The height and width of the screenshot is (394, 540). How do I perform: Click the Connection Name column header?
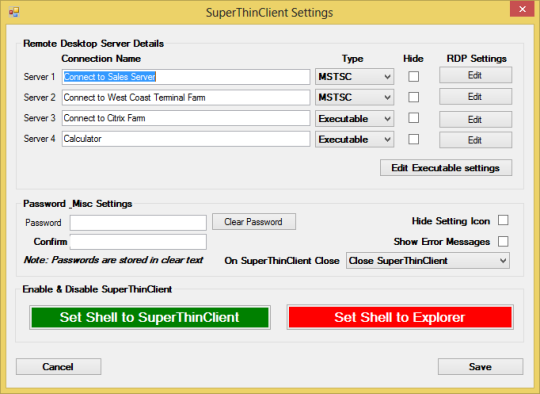(101, 59)
